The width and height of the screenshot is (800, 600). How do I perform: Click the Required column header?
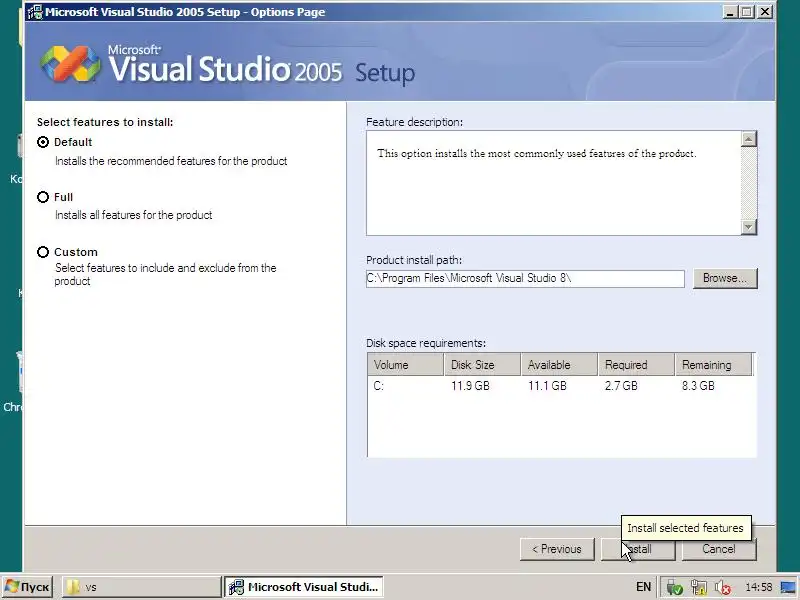[x=637, y=365]
